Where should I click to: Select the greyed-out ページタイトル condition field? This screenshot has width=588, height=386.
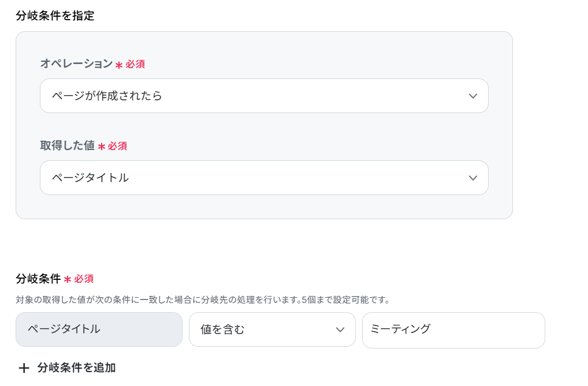pyautogui.click(x=99, y=329)
